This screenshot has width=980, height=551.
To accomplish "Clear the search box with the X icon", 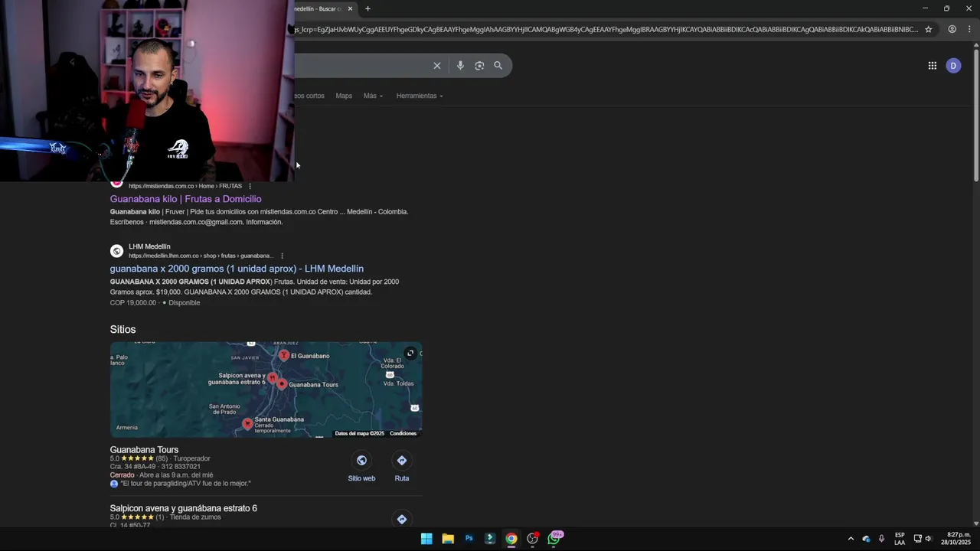I will tap(437, 66).
